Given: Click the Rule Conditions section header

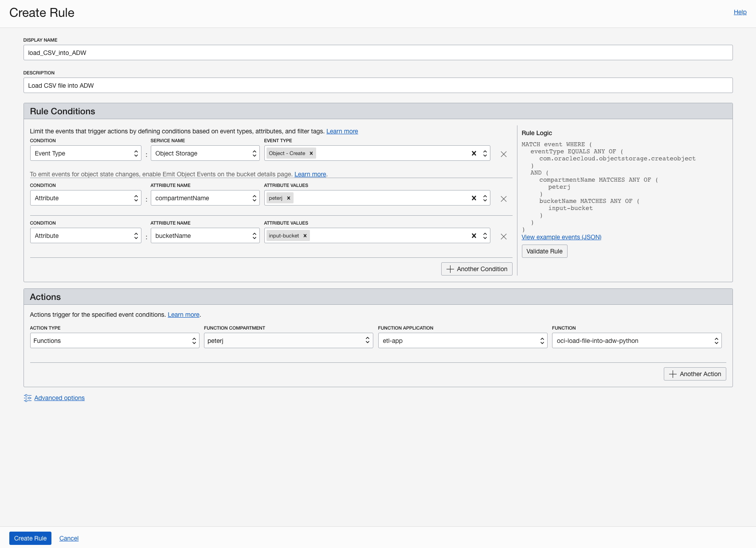Looking at the screenshot, I should 378,111.
